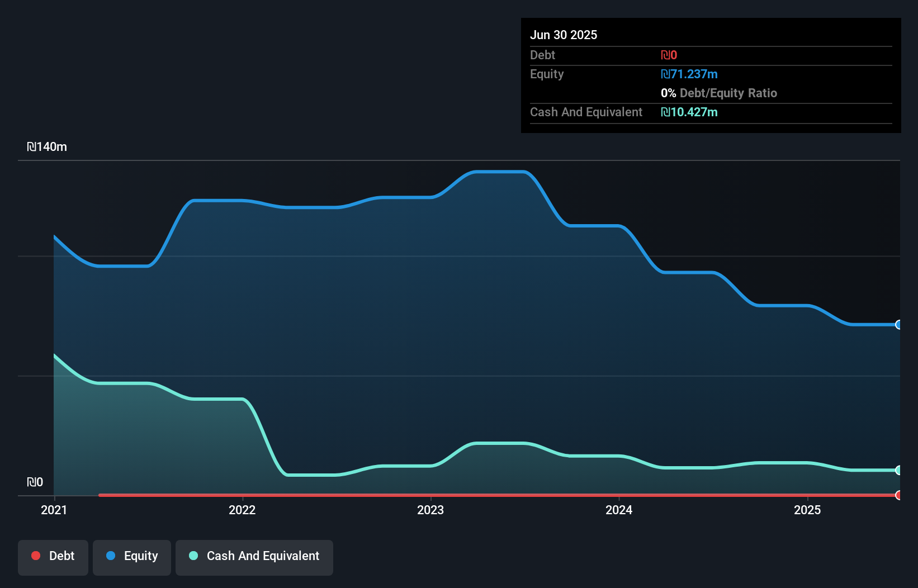Click the ₪71.237m Equity value in tooltip
Viewport: 918px width, 588px height.
point(689,74)
